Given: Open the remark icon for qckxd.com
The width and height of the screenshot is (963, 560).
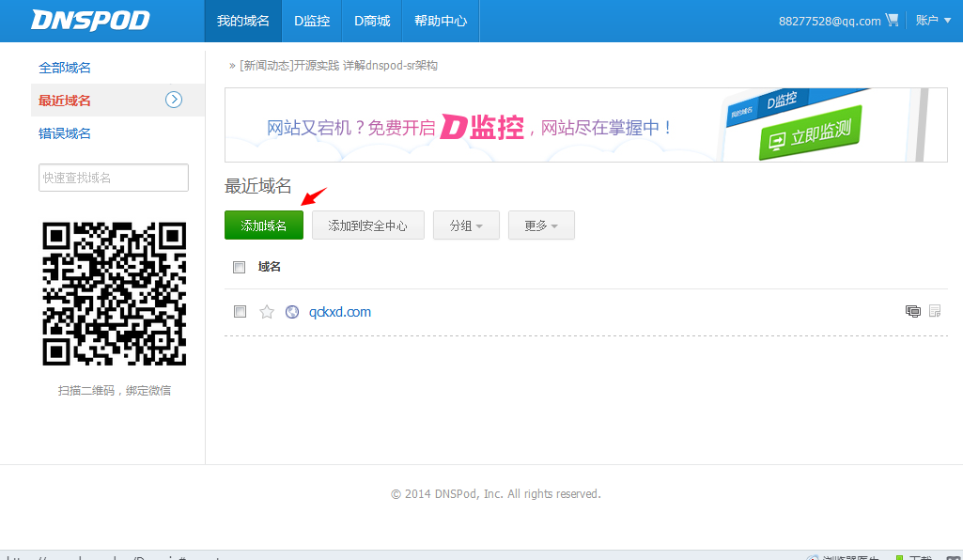Looking at the screenshot, I should [913, 311].
